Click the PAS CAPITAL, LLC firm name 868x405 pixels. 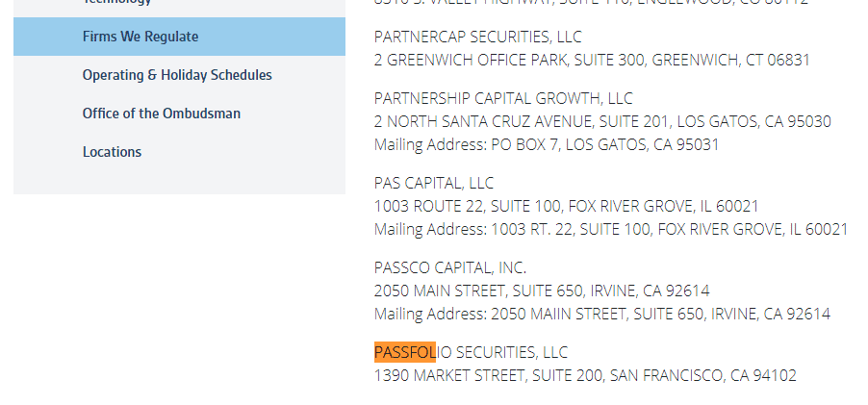(434, 183)
